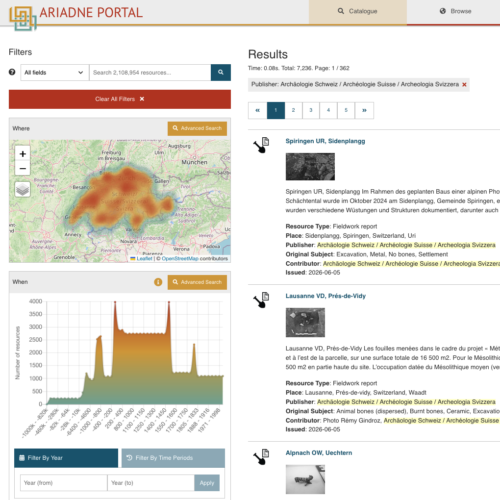500x500 pixels.
Task: Click the Apply year filter button
Action: pos(207,483)
